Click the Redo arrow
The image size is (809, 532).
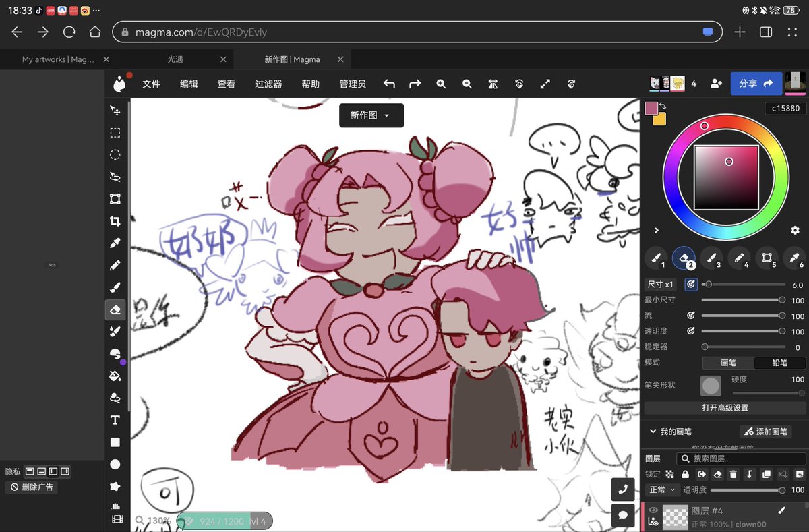click(x=415, y=84)
